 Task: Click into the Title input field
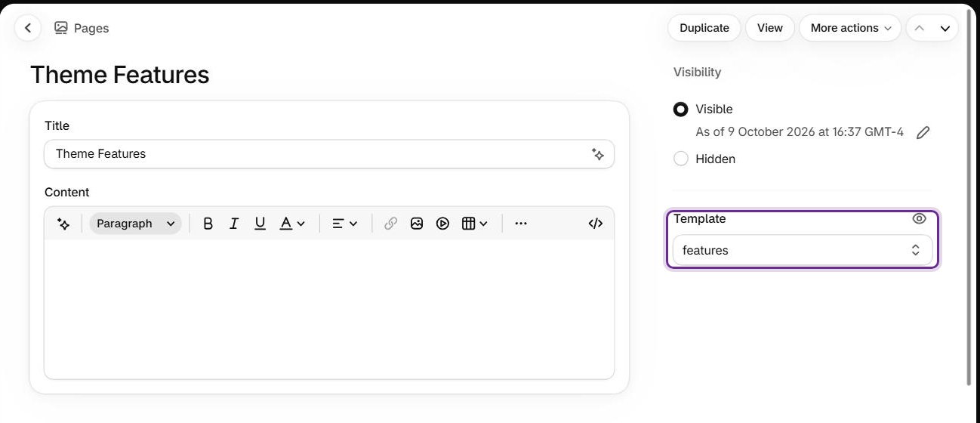(x=329, y=153)
